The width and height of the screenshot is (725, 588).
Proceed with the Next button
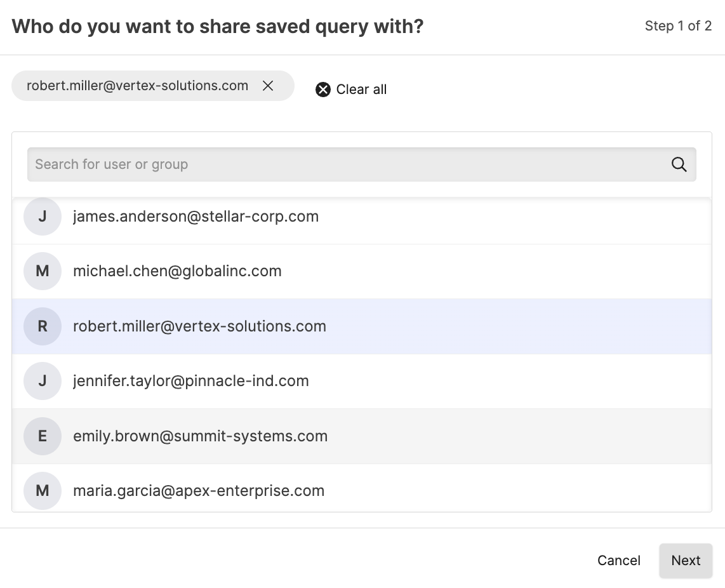pos(686,561)
